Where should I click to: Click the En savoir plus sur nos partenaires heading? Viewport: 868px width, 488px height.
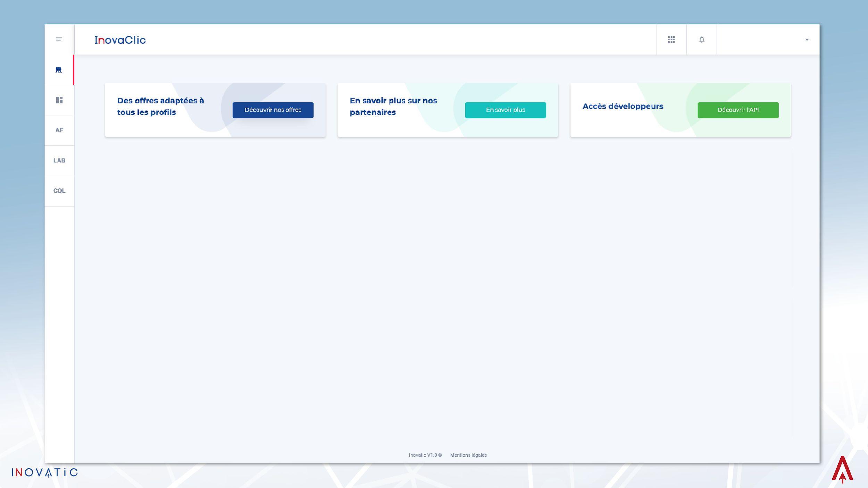coord(393,106)
